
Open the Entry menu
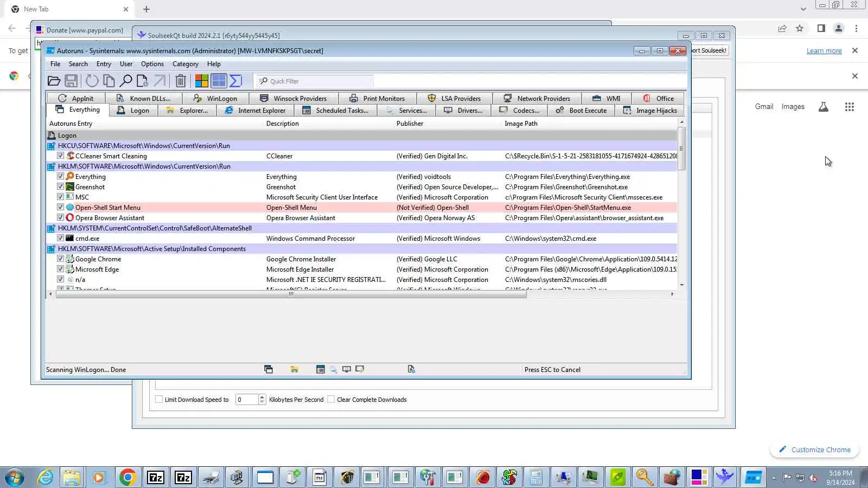(x=104, y=64)
